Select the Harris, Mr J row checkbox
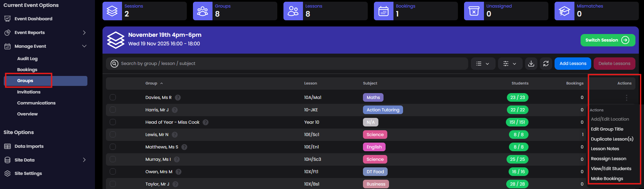Screen dimensions: 644x189 pyautogui.click(x=113, y=110)
